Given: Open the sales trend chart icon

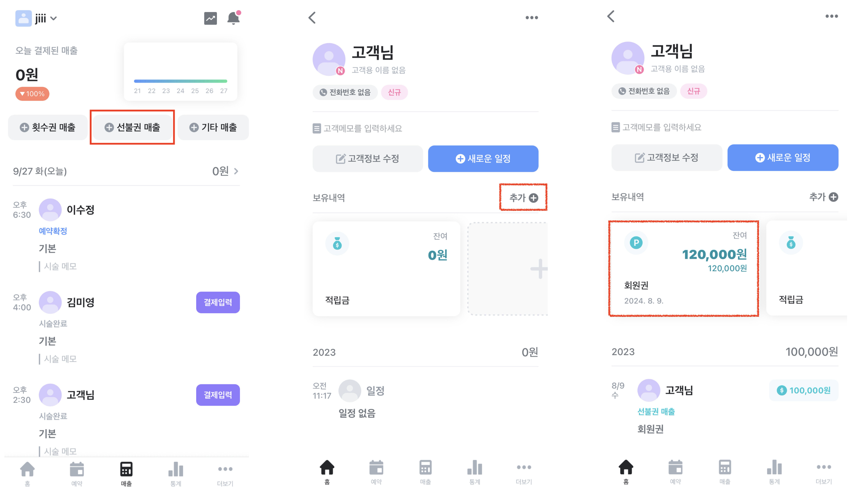Looking at the screenshot, I should pos(210,18).
